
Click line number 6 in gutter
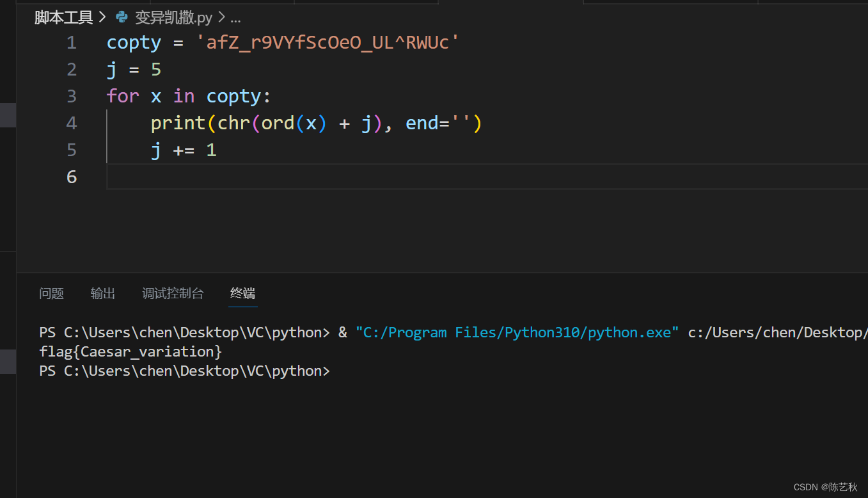(x=72, y=177)
